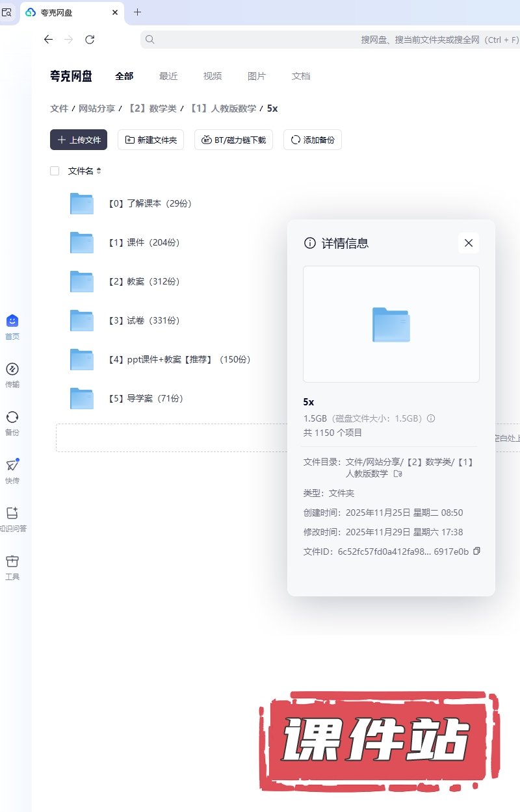Open the 传输 transfer sidebar icon
The height and width of the screenshot is (812, 520).
point(12,370)
